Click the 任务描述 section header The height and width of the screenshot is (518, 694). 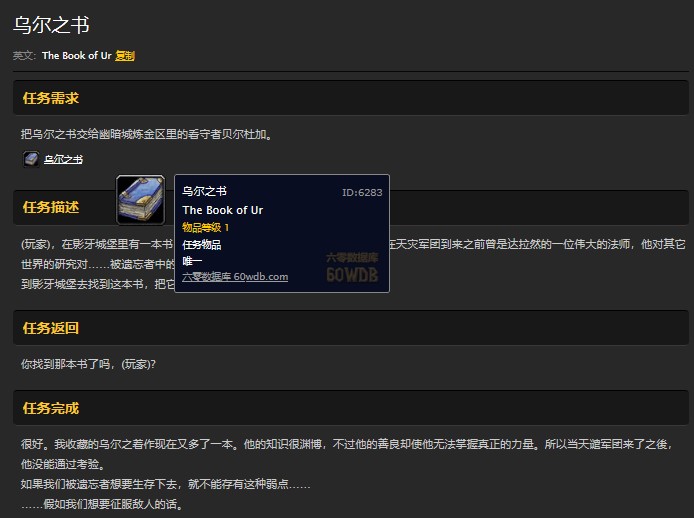tap(51, 207)
